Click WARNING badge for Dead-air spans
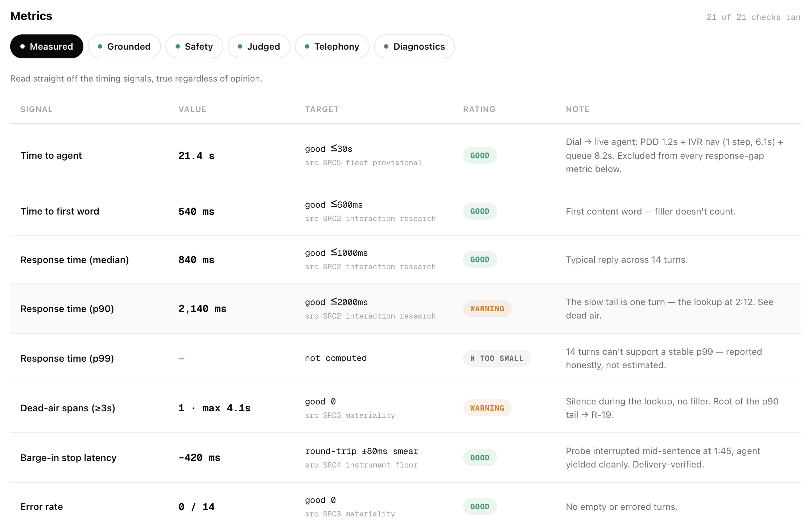 pos(487,408)
